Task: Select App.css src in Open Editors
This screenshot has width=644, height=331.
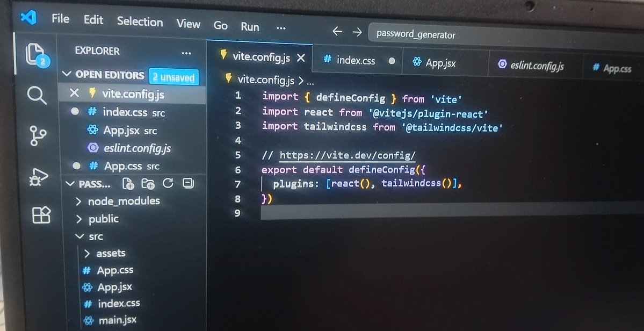Action: coord(132,167)
